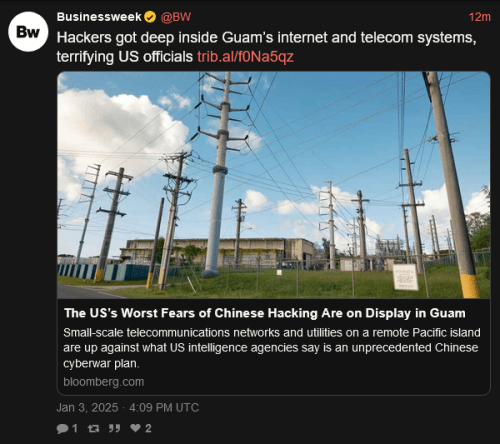Click the white sign in the photo
Image resolution: width=500 pixels, height=444 pixels.
(405, 277)
